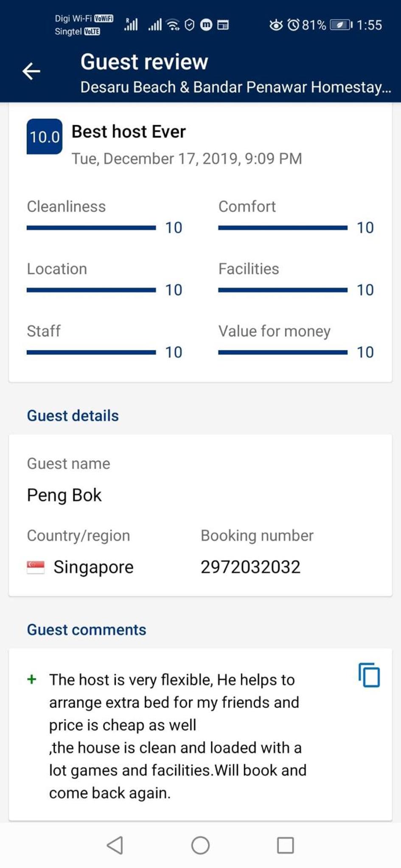Tap the back arrow in header
This screenshot has height=868, width=401.
(x=31, y=71)
